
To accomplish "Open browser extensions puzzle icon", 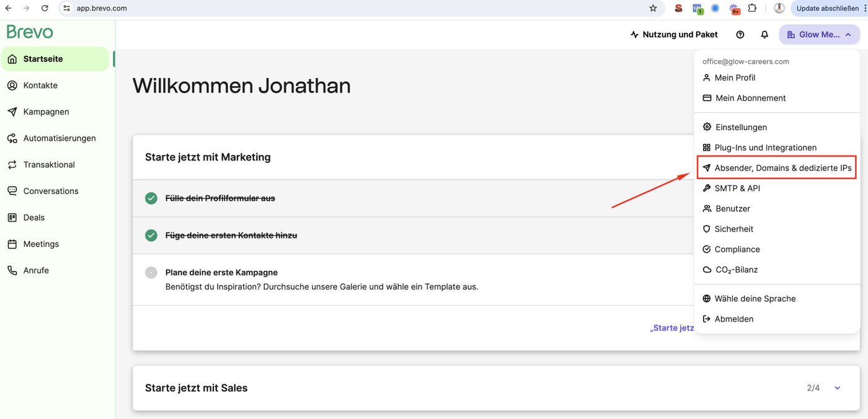I will [752, 8].
